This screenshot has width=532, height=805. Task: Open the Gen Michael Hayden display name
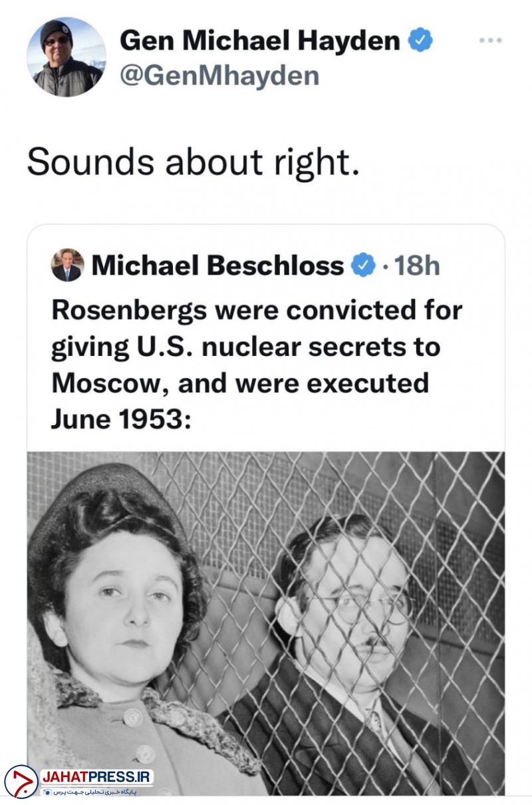(260, 41)
